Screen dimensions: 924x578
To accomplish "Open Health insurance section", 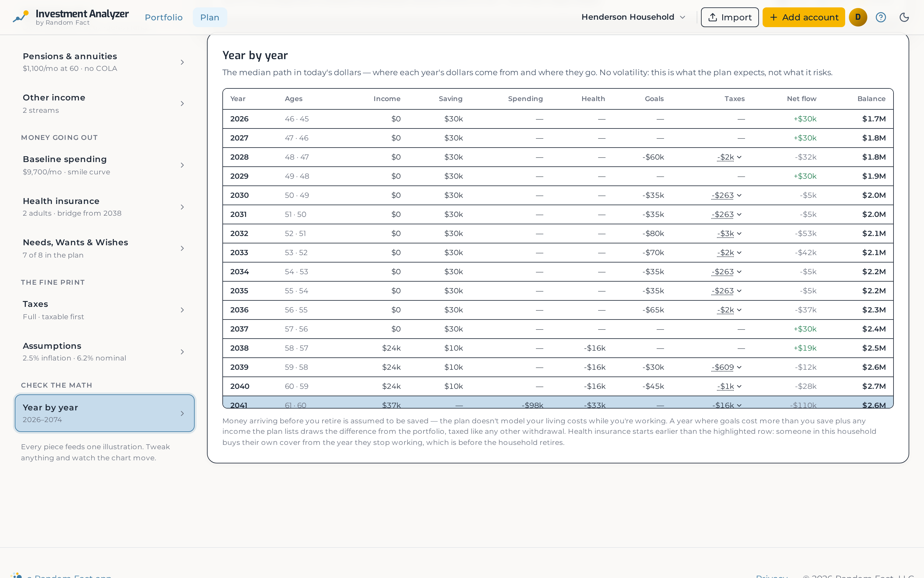I will (x=104, y=207).
